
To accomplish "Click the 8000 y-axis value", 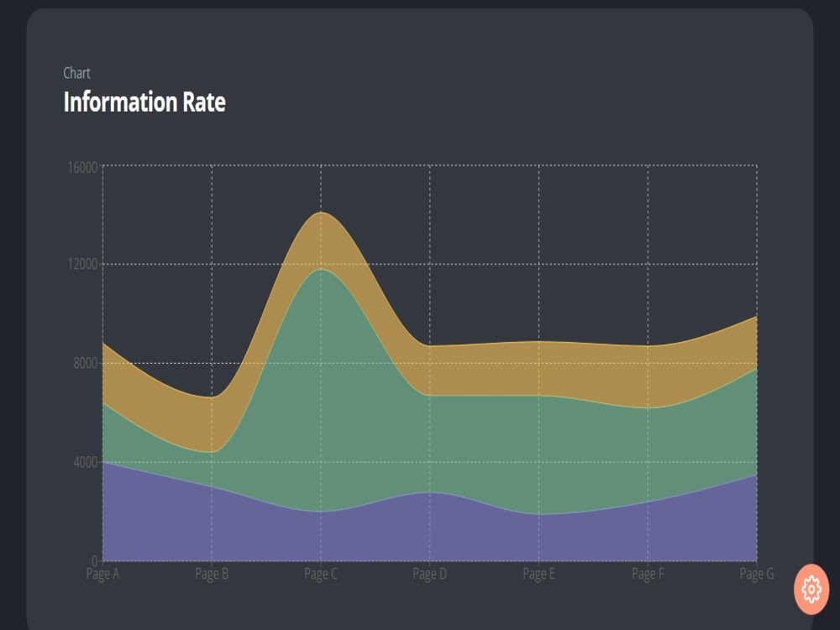I will click(x=86, y=363).
